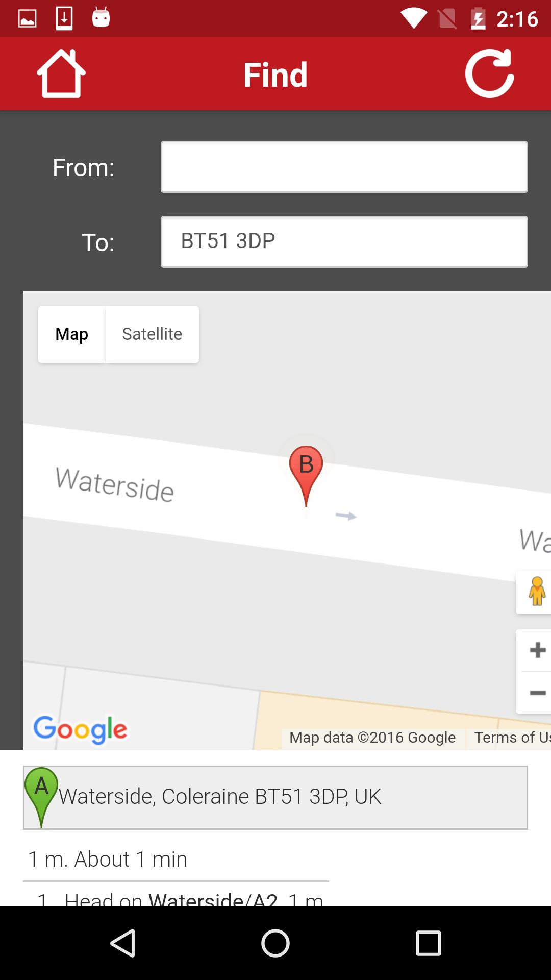This screenshot has height=980, width=551.
Task: Switch to Satellite map view
Action: click(152, 334)
